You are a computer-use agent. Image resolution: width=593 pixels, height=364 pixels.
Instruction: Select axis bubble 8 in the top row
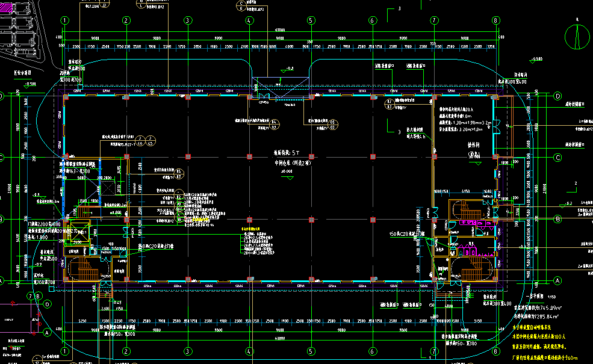point(496,20)
